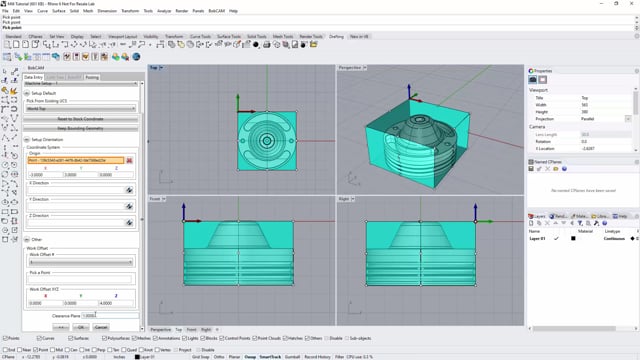This screenshot has height=360, width=640.
Task: Select the camera view icon in Properties panel
Action: (533, 80)
